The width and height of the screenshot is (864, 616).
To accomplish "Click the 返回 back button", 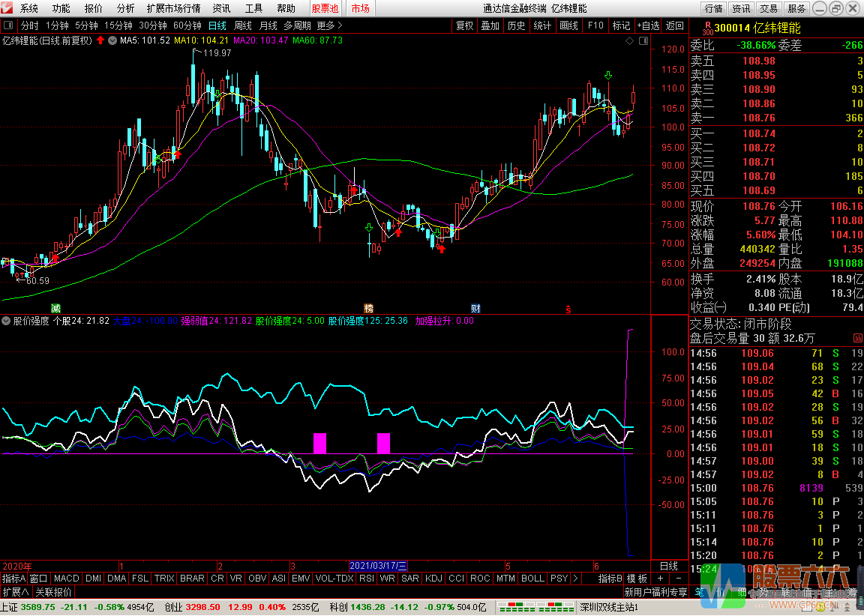I will coord(674,25).
